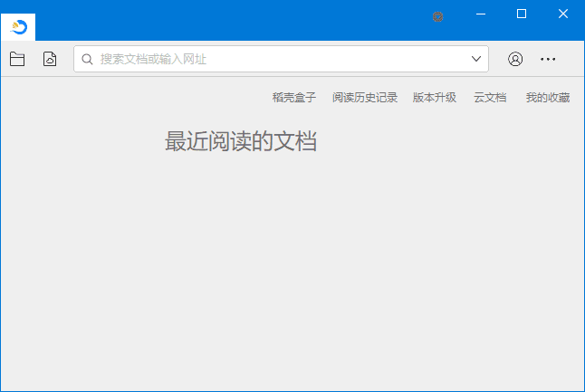Image resolution: width=585 pixels, height=392 pixels.
Task: Maximize the application window
Action: [522, 14]
